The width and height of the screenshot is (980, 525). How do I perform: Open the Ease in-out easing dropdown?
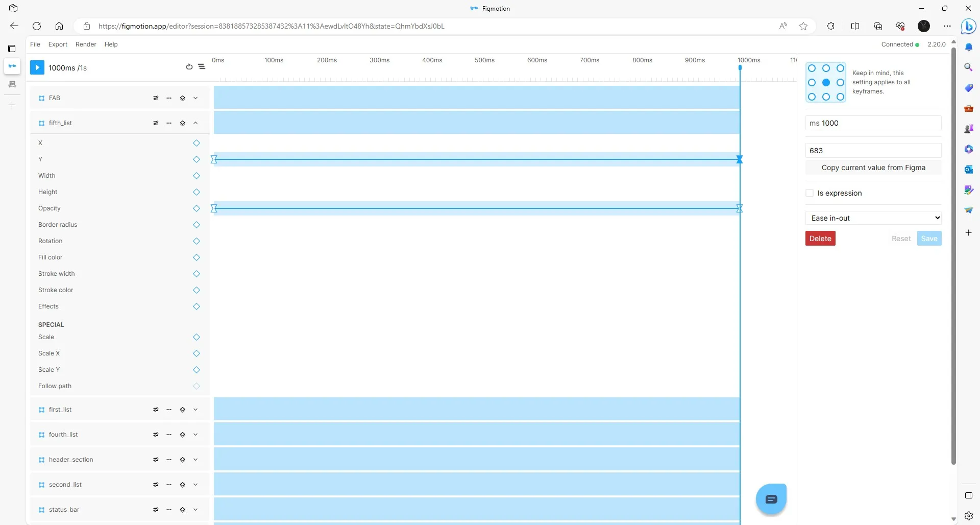pos(873,218)
